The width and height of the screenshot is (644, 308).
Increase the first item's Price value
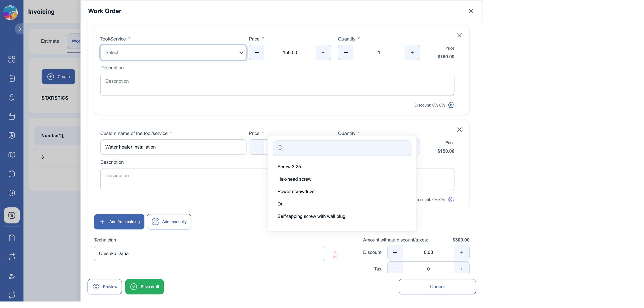323,52
